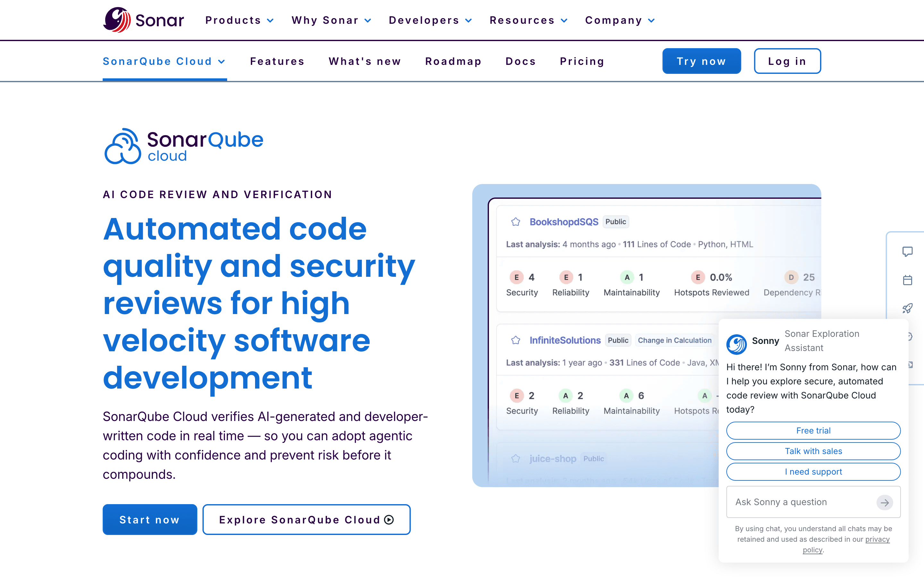
Task: Click the 'AI CODE REVIEW AND VERIFICATION' heading
Action: pyautogui.click(x=217, y=195)
